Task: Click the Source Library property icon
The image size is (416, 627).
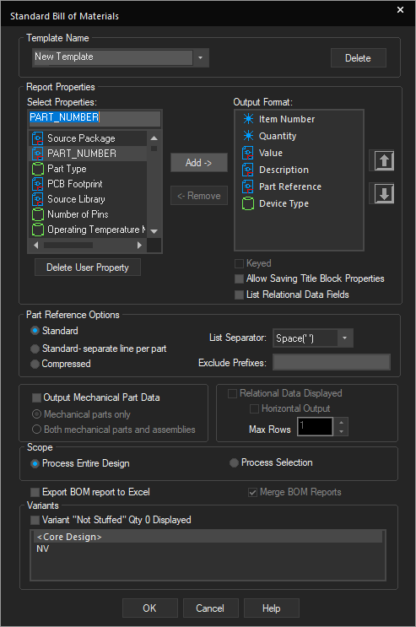Action: tap(38, 199)
